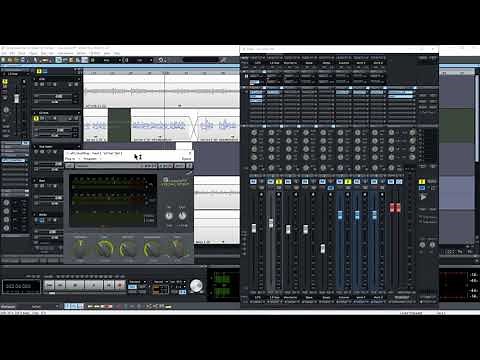Click the middle large green knob in the plugin window

pyautogui.click(x=128, y=249)
